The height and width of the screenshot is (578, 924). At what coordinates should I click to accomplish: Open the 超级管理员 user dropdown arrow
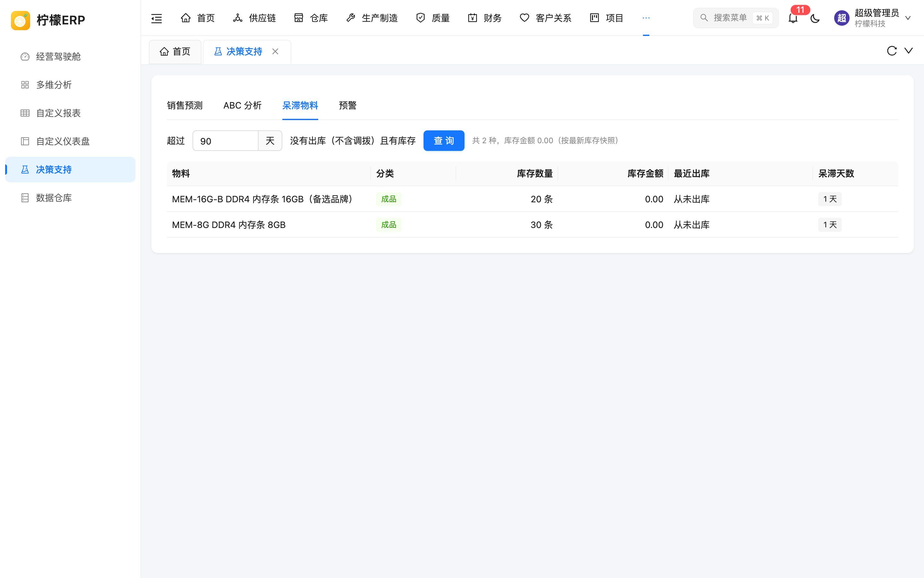[x=908, y=18]
